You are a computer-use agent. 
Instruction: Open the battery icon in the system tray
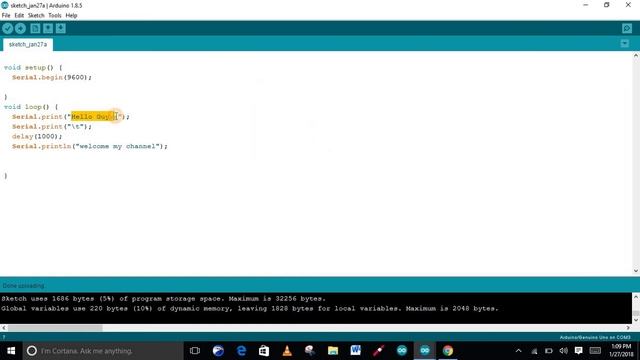click(x=549, y=351)
